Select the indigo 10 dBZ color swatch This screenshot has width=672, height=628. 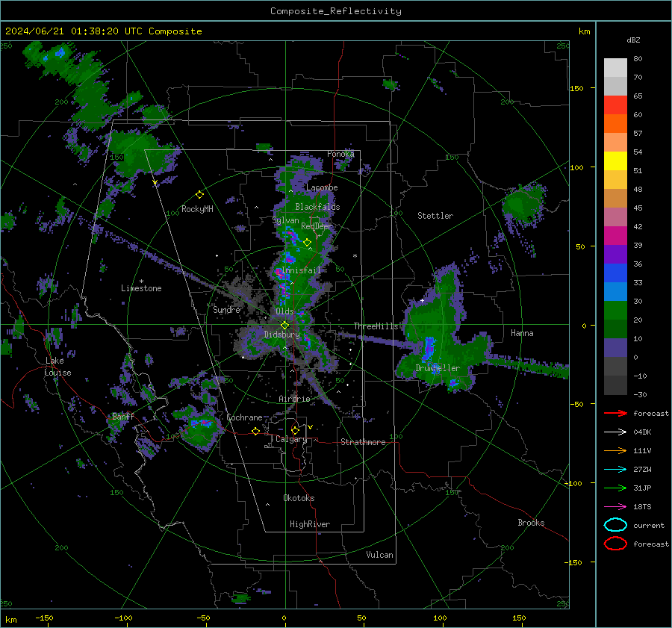[x=615, y=348]
